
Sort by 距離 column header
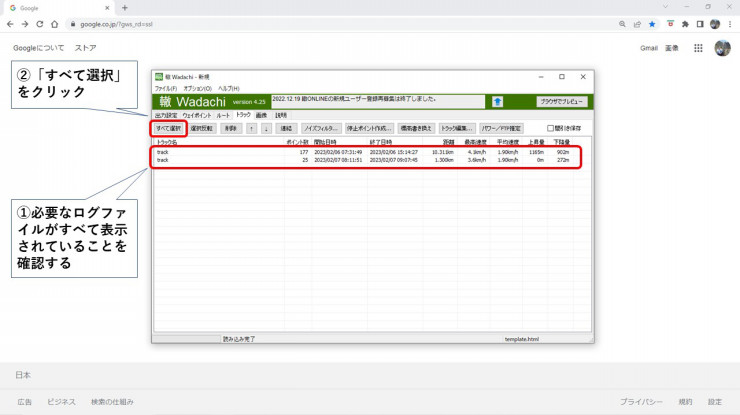440,142
